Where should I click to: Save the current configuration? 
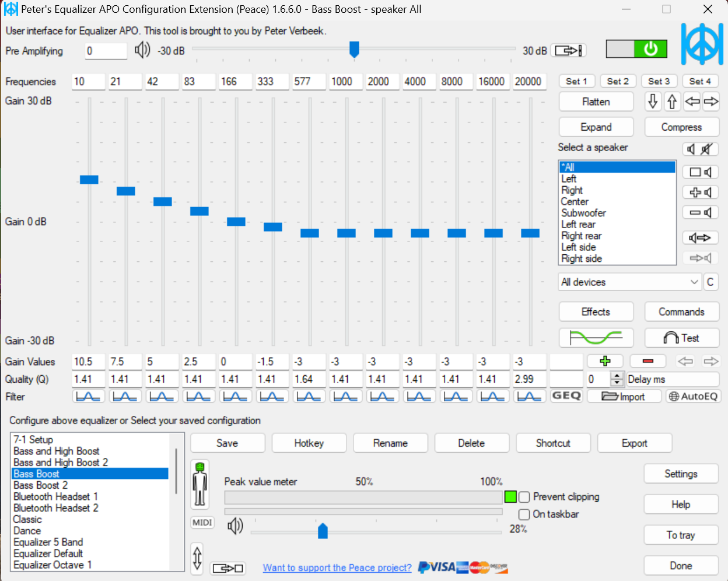pyautogui.click(x=228, y=443)
